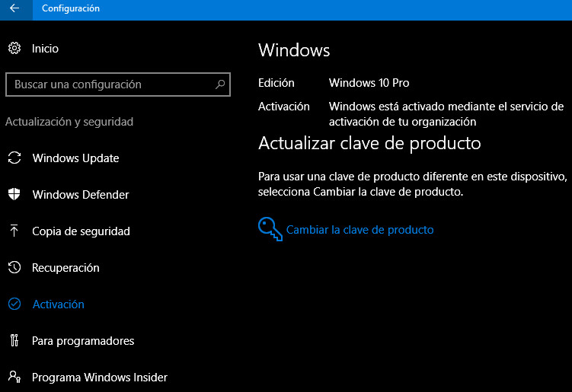Image resolution: width=572 pixels, height=392 pixels.
Task: Go to Recuperación settings
Action: (x=66, y=268)
